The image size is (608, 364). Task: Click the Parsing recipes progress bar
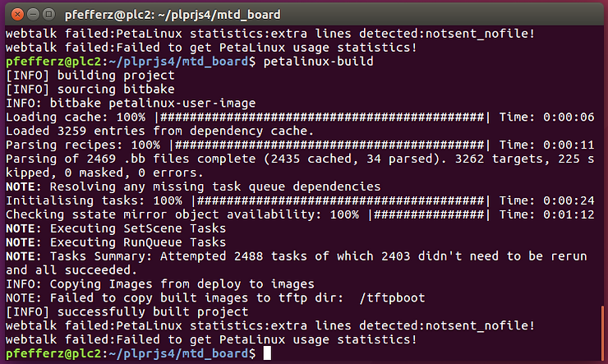click(x=330, y=145)
